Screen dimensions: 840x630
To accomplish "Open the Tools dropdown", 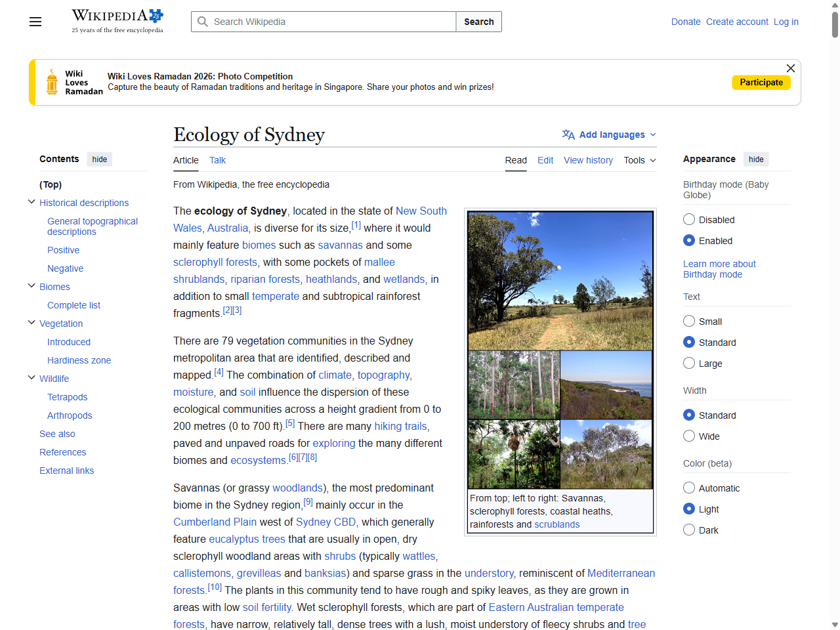I will coord(639,160).
